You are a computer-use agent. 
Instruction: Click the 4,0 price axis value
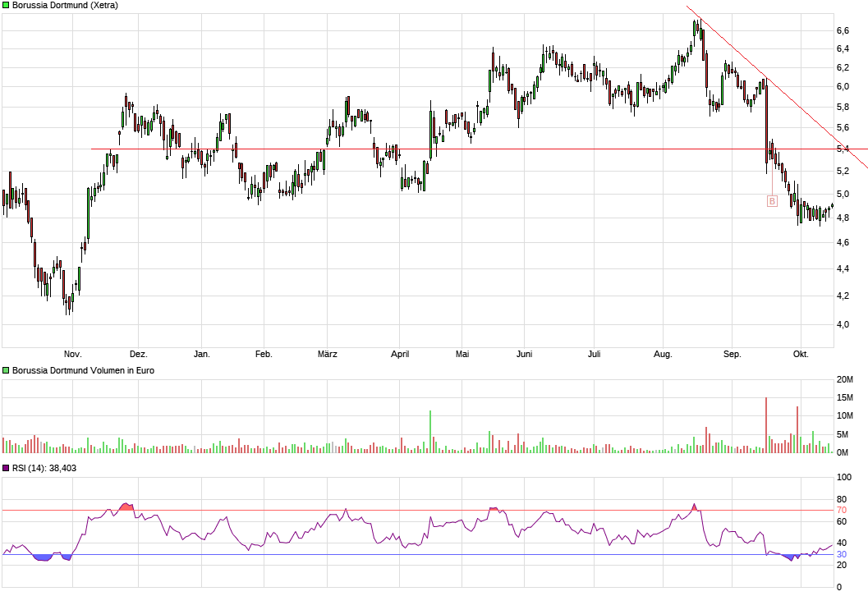point(843,325)
